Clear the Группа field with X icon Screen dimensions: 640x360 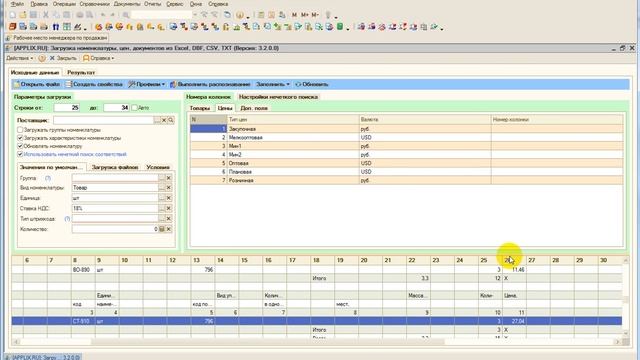pos(169,178)
